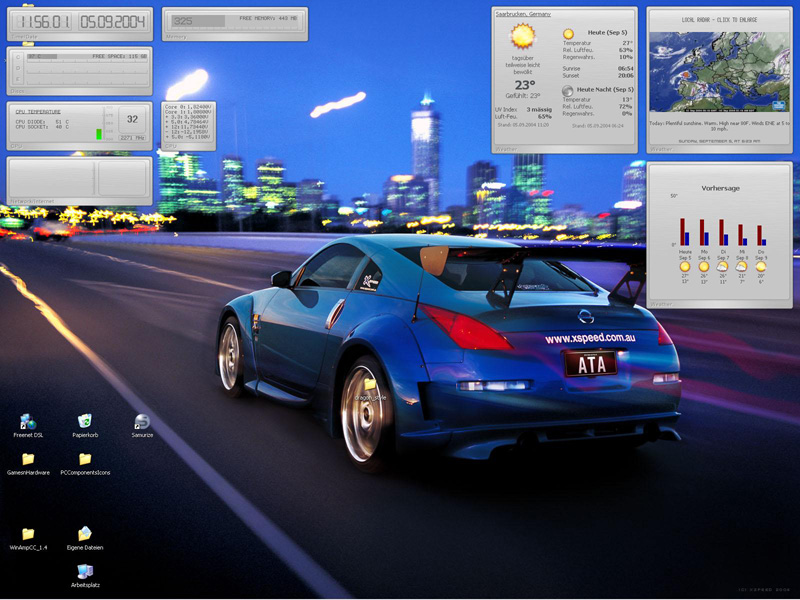The height and width of the screenshot is (600, 800).
Task: Click the CPU DIODE temperature reading
Action: pyautogui.click(x=42, y=122)
